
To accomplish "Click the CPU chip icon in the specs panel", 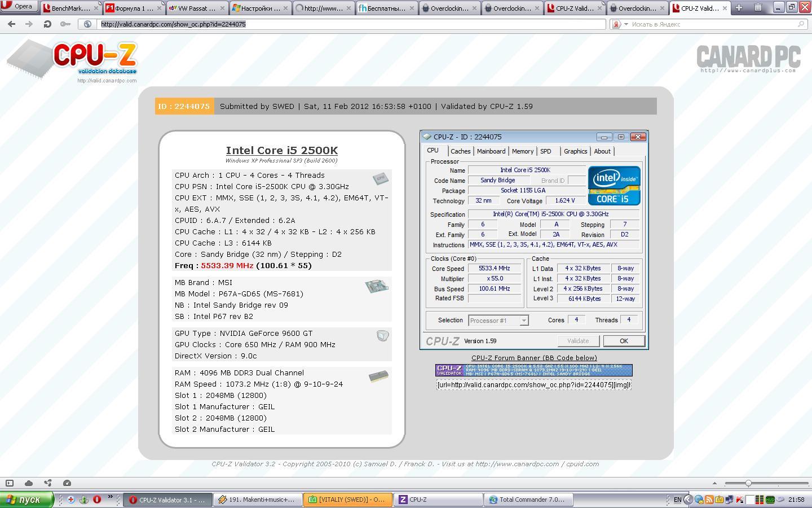I will point(381,179).
